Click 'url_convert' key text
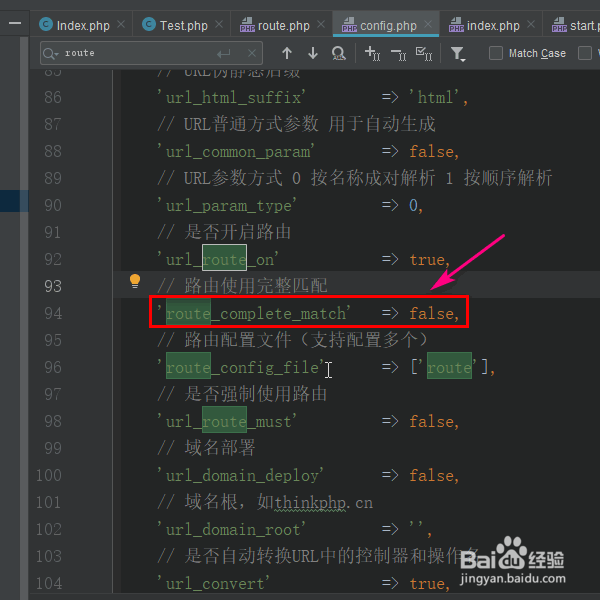 point(215,584)
